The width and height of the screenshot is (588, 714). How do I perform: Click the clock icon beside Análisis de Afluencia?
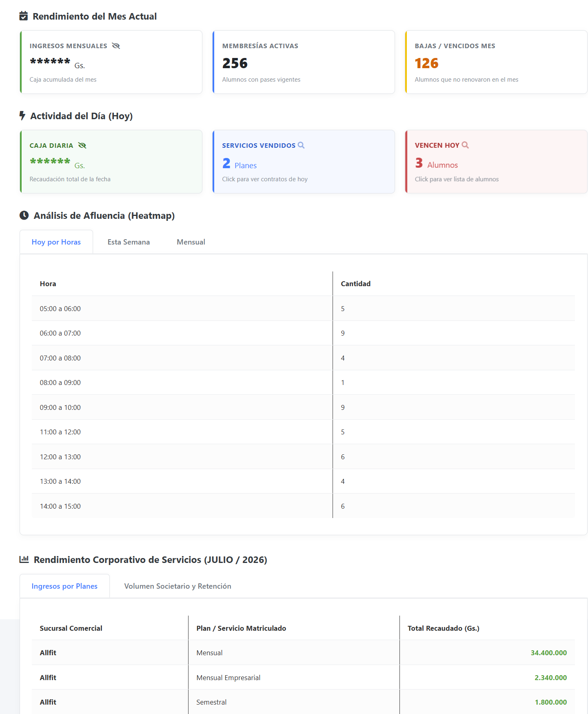pos(24,215)
